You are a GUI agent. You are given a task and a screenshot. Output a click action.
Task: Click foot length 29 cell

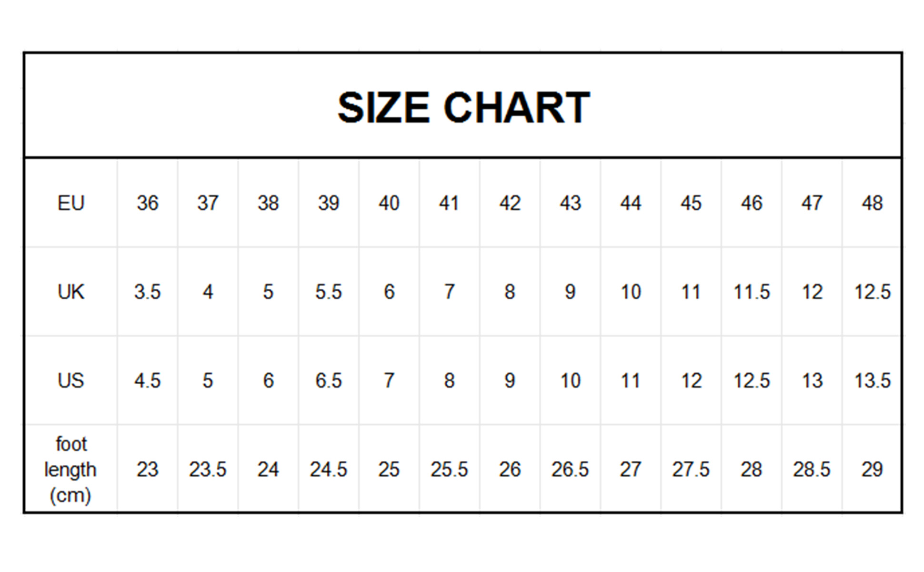(x=872, y=470)
